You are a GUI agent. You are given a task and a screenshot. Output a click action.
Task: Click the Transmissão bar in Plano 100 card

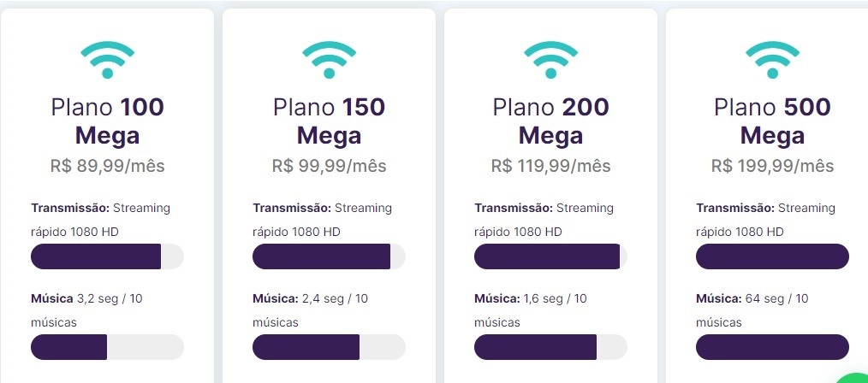point(107,256)
